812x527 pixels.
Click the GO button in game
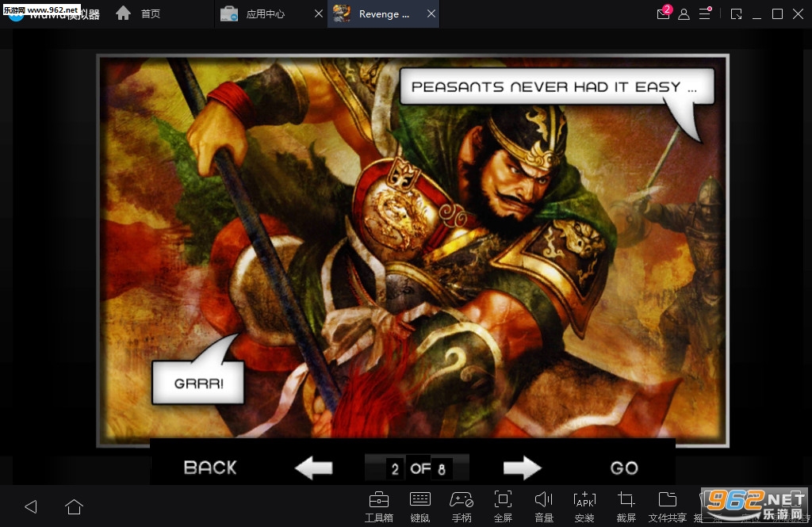(x=624, y=468)
